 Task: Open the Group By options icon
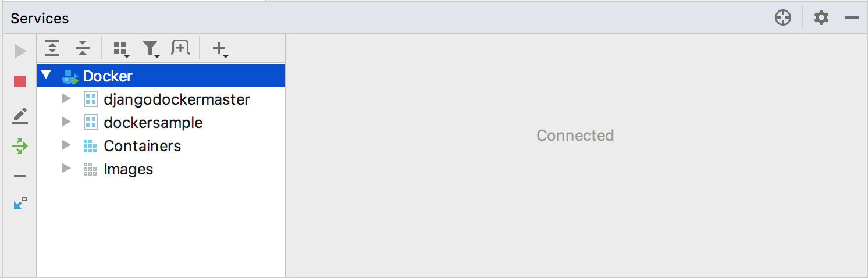coord(121,49)
